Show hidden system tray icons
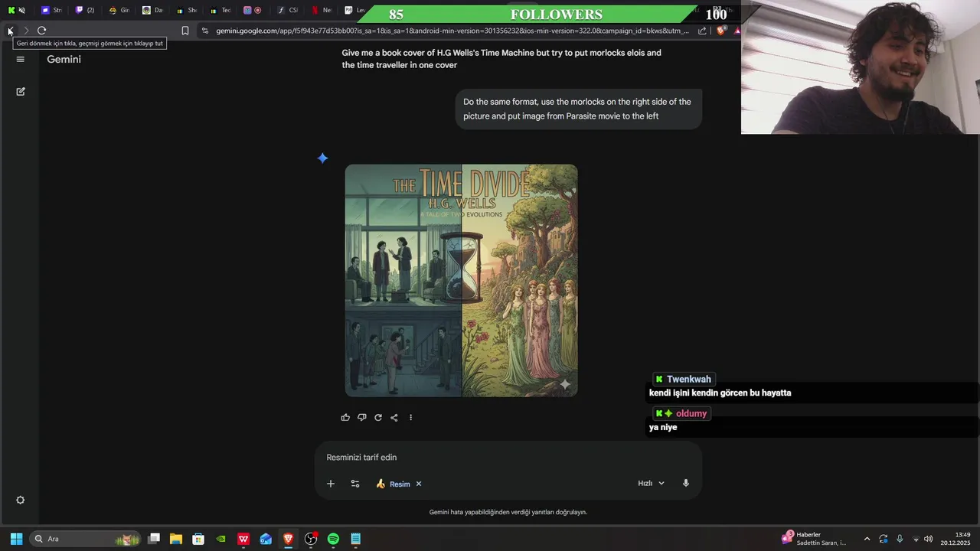 pyautogui.click(x=867, y=539)
